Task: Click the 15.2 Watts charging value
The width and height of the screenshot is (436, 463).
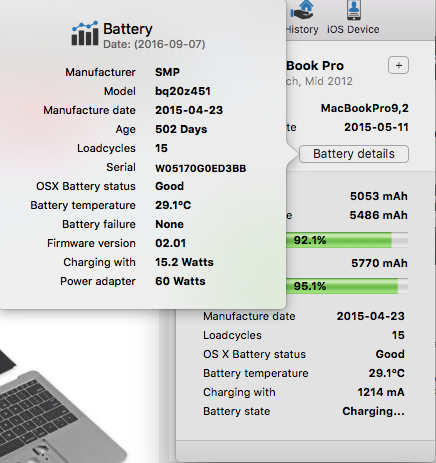Action: point(184,262)
